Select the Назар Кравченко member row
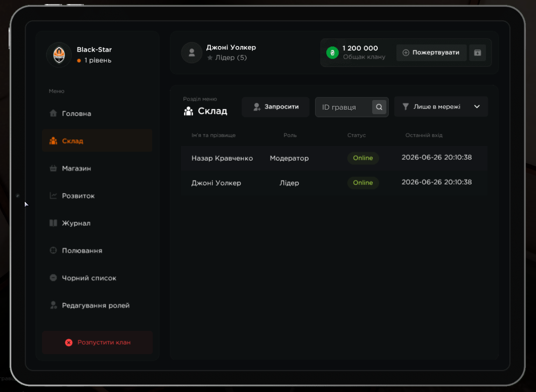This screenshot has width=536, height=392. click(x=334, y=158)
